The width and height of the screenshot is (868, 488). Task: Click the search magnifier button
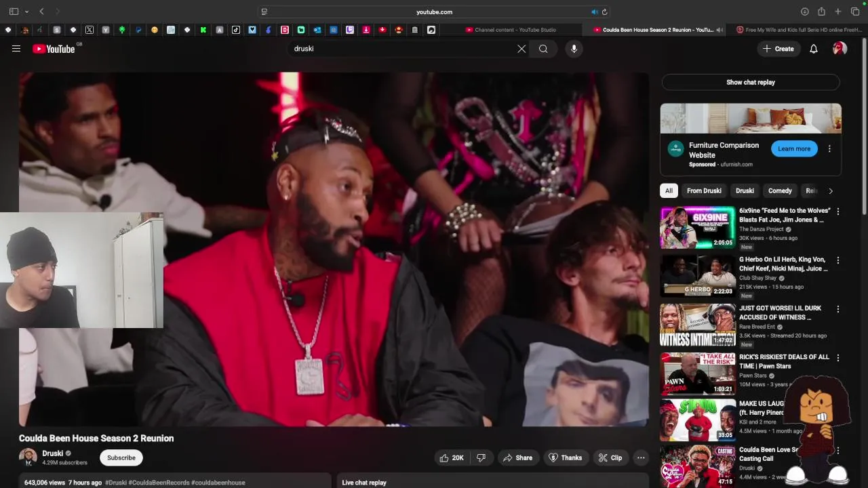coord(543,49)
